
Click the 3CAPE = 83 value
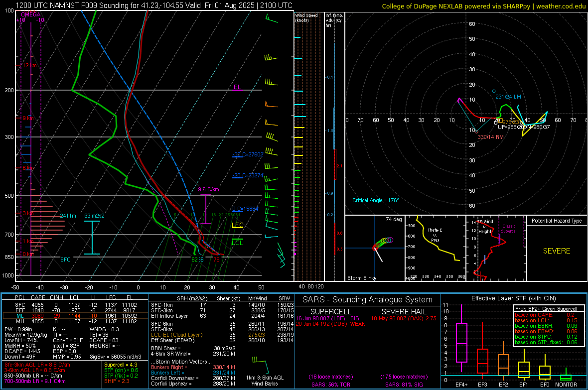[x=104, y=341]
